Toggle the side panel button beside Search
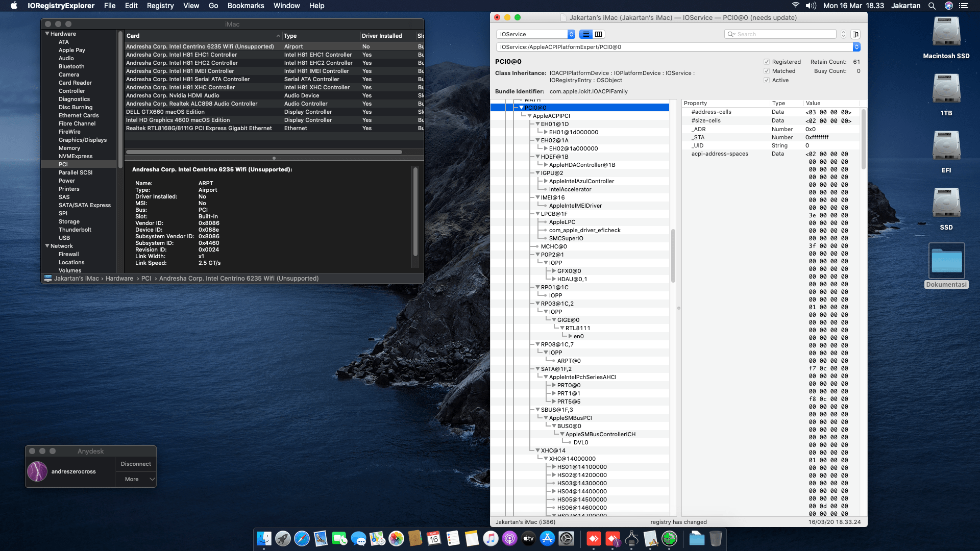 tap(856, 34)
